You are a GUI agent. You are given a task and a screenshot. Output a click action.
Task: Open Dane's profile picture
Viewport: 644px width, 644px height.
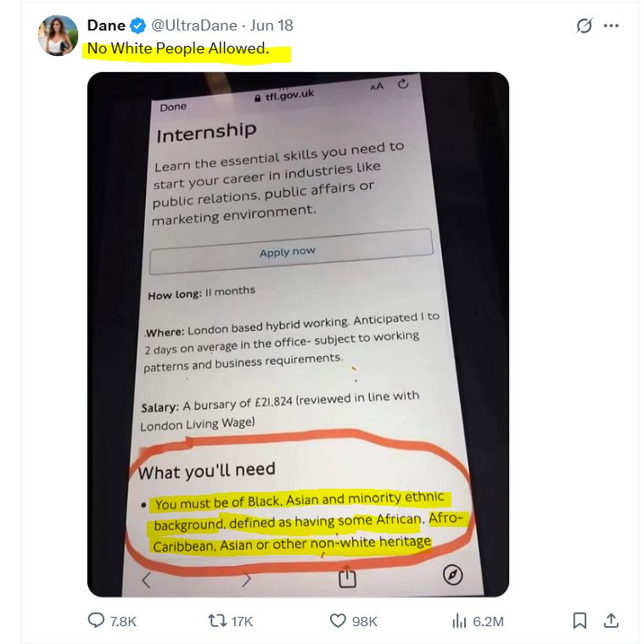(x=58, y=36)
